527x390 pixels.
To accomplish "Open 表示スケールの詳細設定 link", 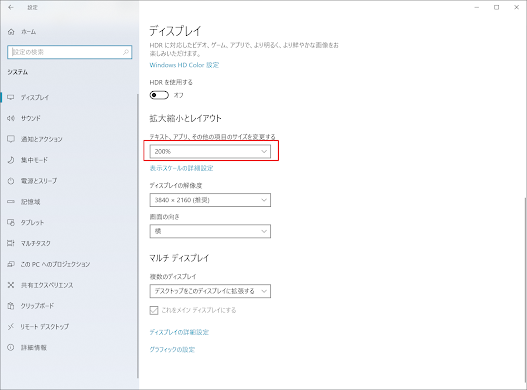I will (181, 168).
